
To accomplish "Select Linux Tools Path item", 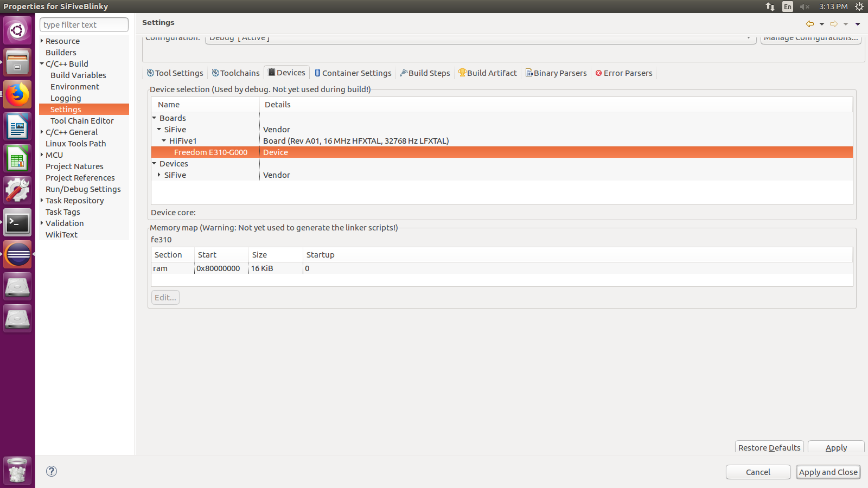I will pos(75,144).
